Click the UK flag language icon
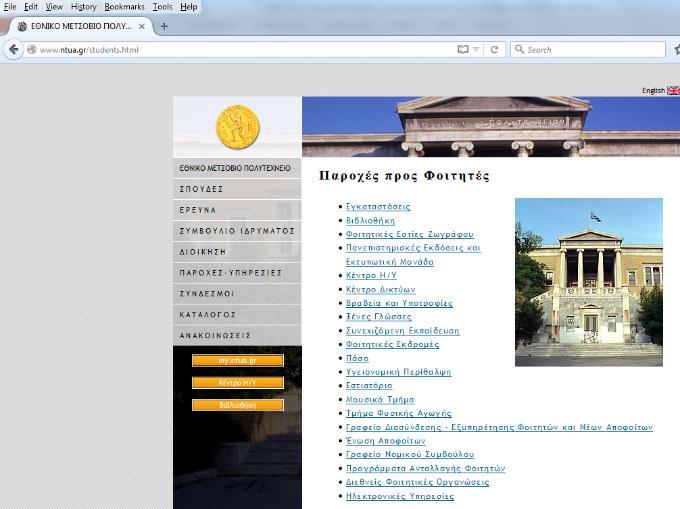The width and height of the screenshot is (680, 509). 673,90
